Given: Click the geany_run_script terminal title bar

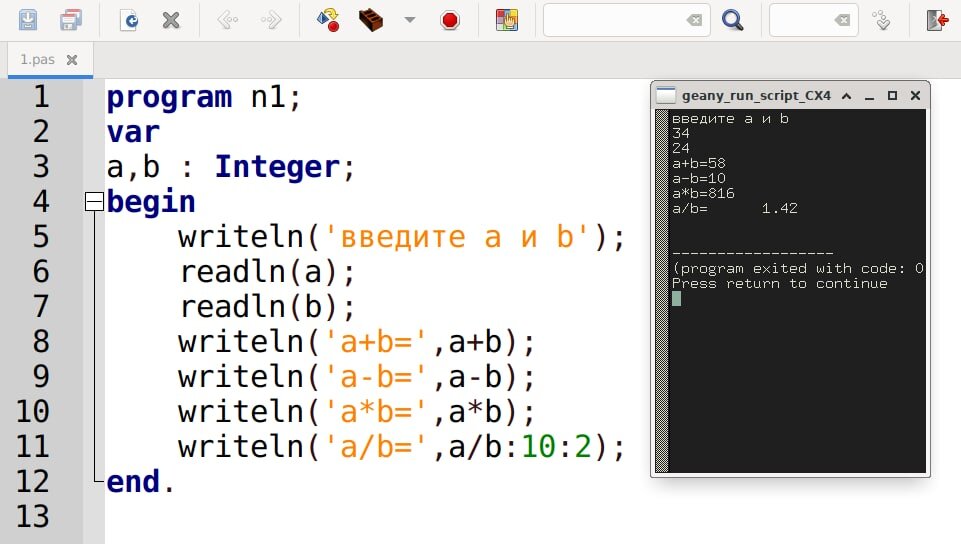Looking at the screenshot, I should (756, 96).
